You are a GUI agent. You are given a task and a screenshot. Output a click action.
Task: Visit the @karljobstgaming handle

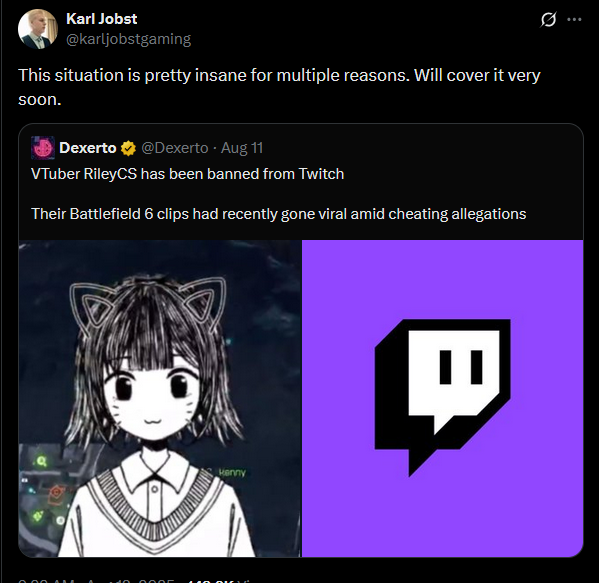pyautogui.click(x=128, y=39)
